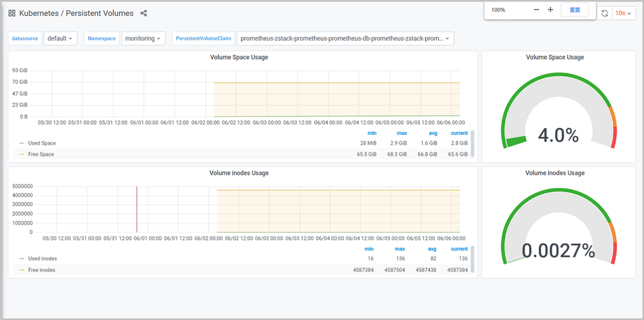Image resolution: width=644 pixels, height=320 pixels.
Task: Click the Volume Space Usage legend scrollbar
Action: pos(473,143)
